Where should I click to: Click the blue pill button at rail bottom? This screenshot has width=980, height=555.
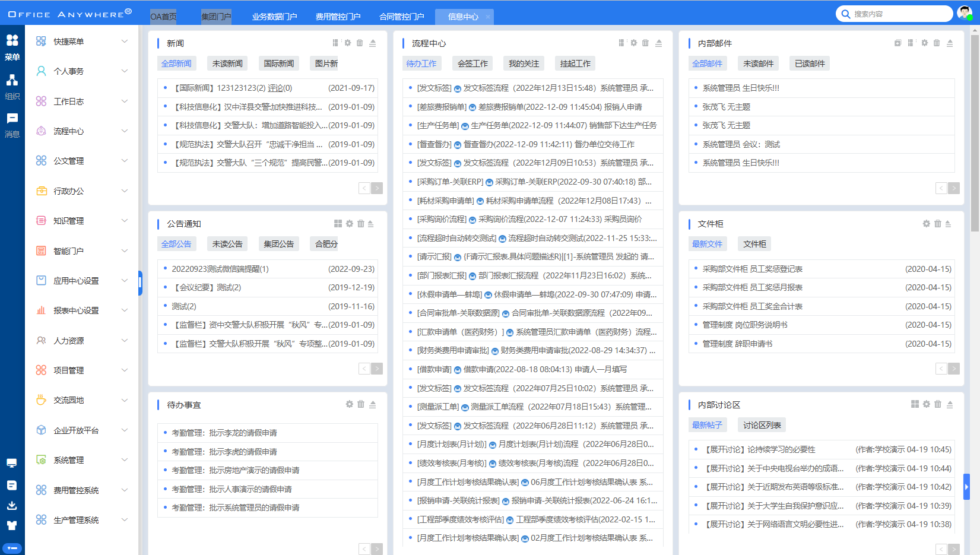[x=12, y=548]
